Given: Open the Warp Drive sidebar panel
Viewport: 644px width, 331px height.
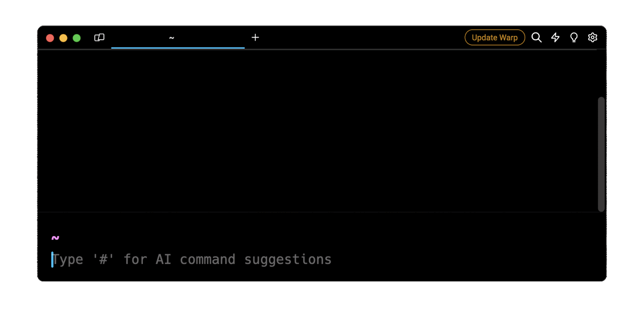Looking at the screenshot, I should 99,37.
